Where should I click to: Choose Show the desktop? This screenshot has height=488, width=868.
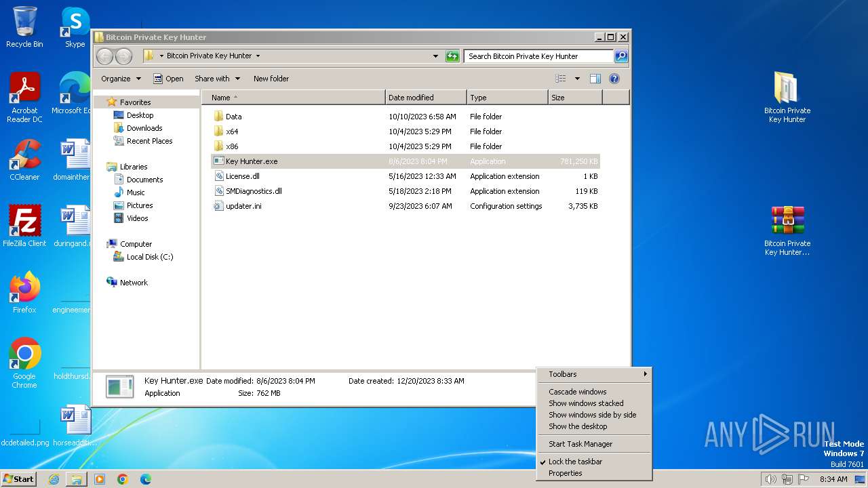(x=594, y=426)
